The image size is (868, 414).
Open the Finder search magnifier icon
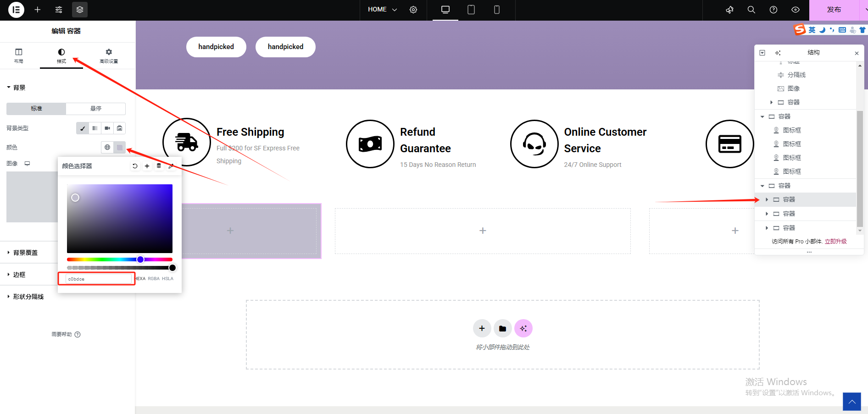coord(751,10)
